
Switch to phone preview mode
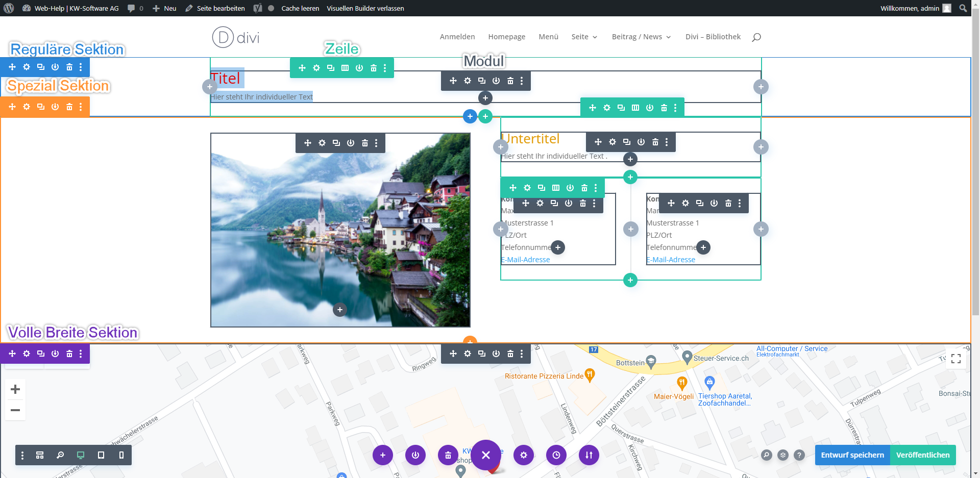coord(121,455)
